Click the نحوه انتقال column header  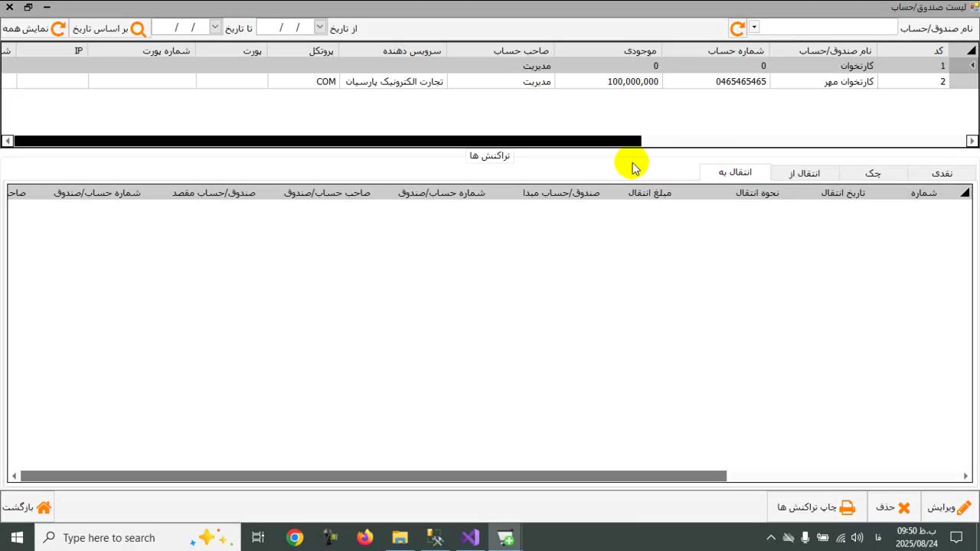coord(757,193)
